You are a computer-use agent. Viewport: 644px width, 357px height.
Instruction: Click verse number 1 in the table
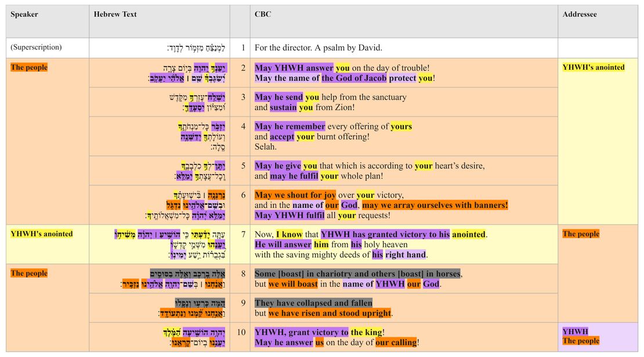tap(243, 48)
